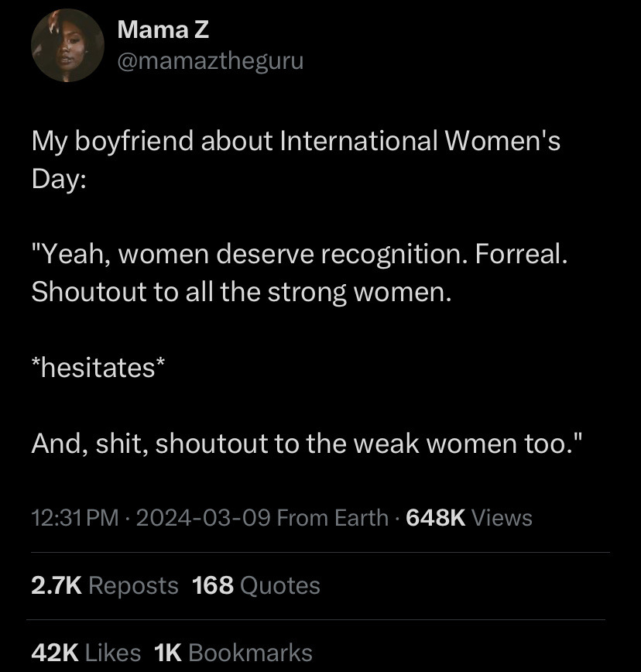
Task: Open the 42K Likes list
Action: coord(86,653)
